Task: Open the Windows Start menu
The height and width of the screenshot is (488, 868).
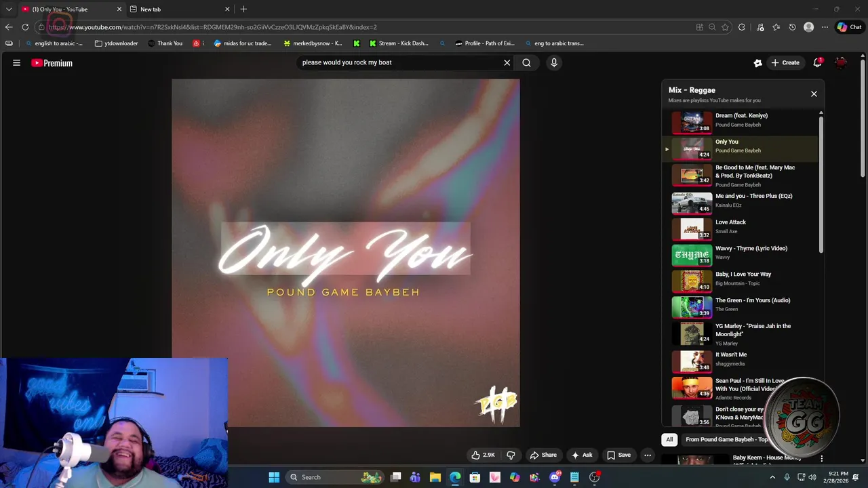Action: [274, 477]
